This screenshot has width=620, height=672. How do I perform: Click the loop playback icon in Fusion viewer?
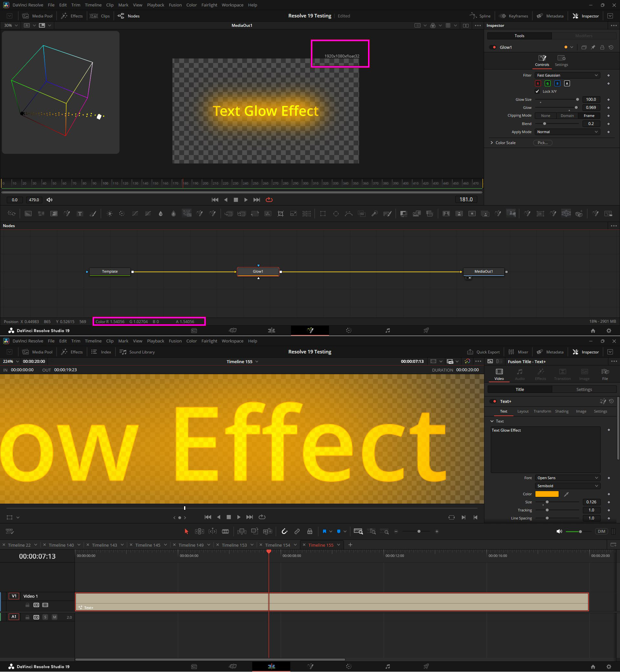tap(269, 200)
